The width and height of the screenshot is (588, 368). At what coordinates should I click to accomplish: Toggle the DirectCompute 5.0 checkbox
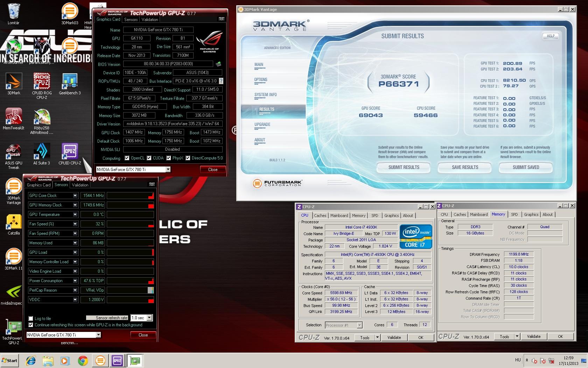(x=188, y=158)
